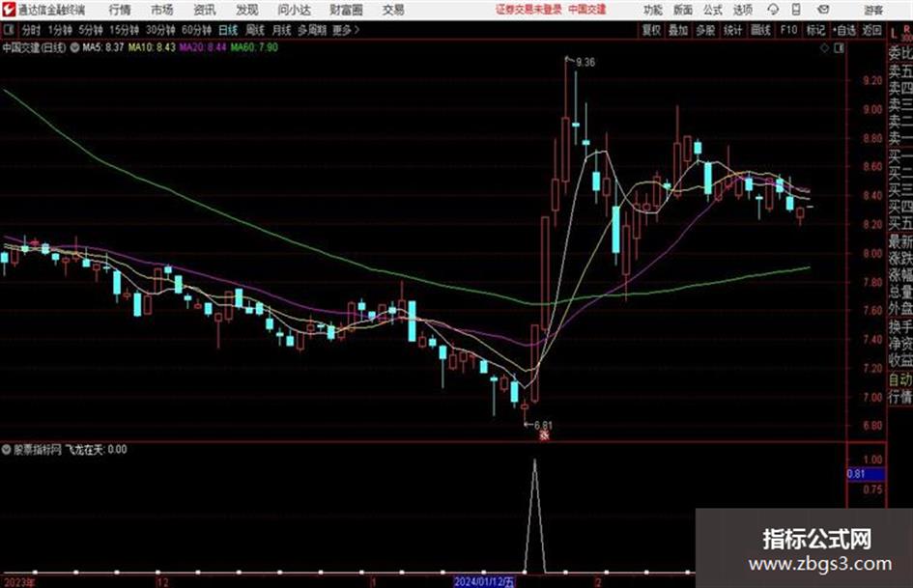Click 证券交易未登录 login link
The height and width of the screenshot is (588, 913).
coord(528,10)
